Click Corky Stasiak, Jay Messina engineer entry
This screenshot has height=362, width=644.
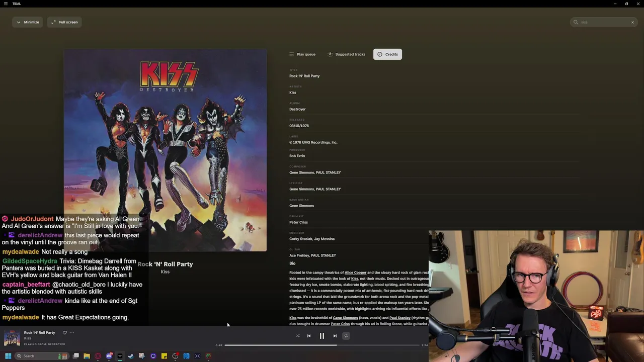[x=312, y=239]
